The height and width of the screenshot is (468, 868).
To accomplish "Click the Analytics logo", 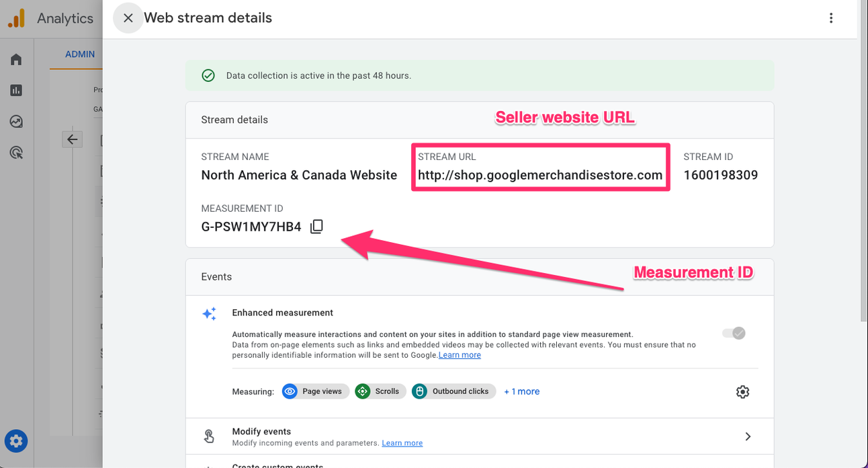I will pos(16,18).
